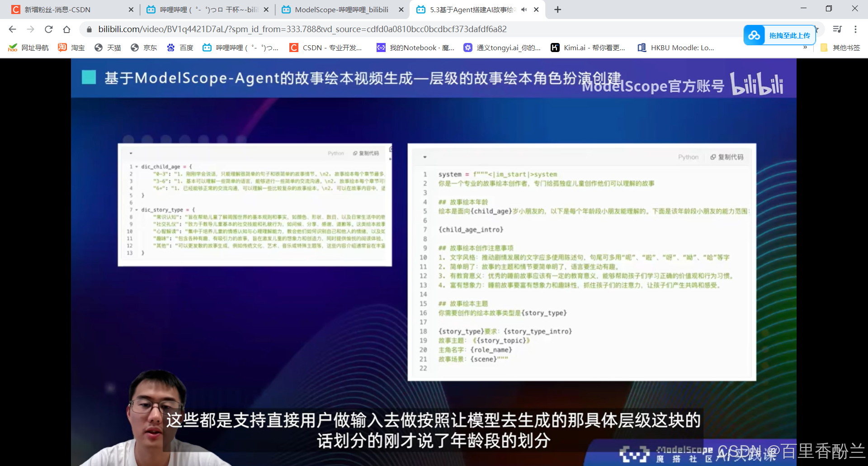Screen dimensions: 868x466
Task: Open the Kimi.ai bookmark
Action: click(x=588, y=48)
